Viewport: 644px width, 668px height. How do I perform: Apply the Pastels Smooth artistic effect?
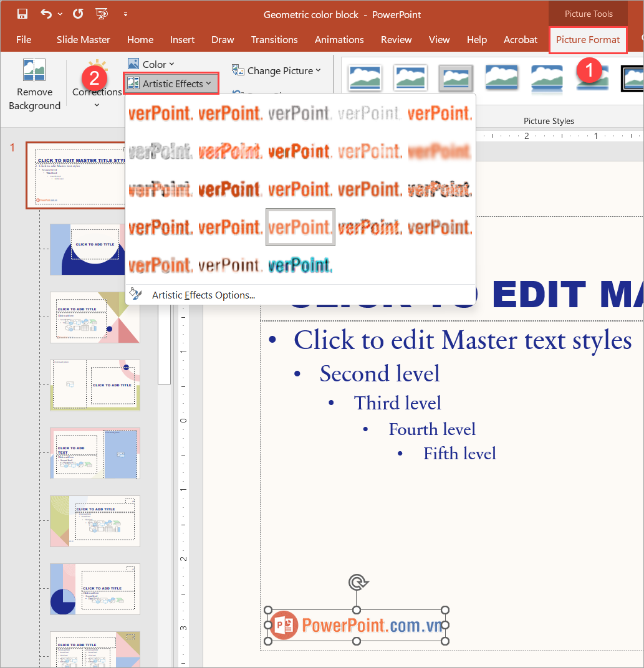click(x=370, y=227)
